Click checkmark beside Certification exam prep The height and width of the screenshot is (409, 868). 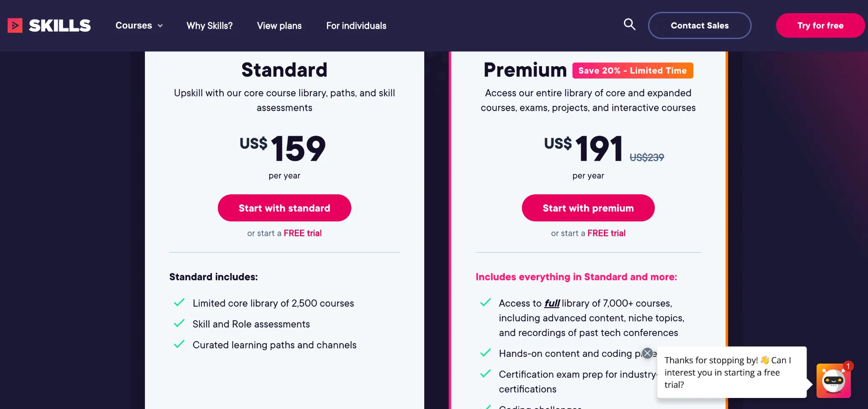point(485,374)
